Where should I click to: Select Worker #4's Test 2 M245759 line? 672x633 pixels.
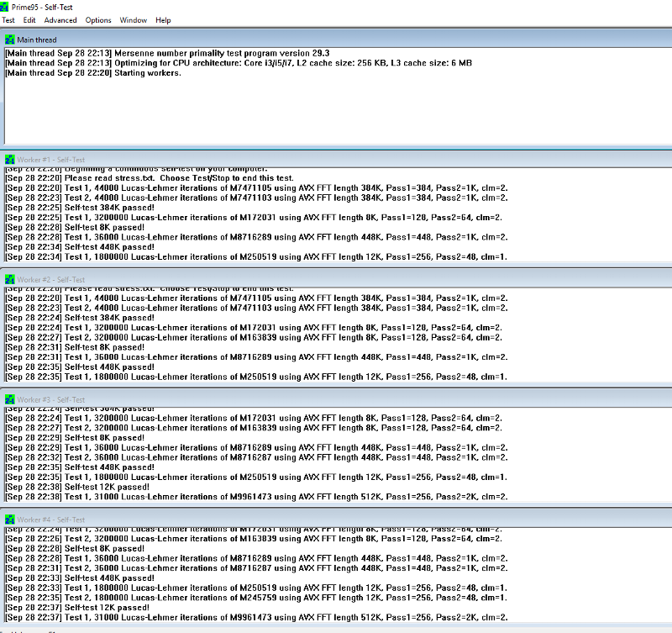[256, 598]
